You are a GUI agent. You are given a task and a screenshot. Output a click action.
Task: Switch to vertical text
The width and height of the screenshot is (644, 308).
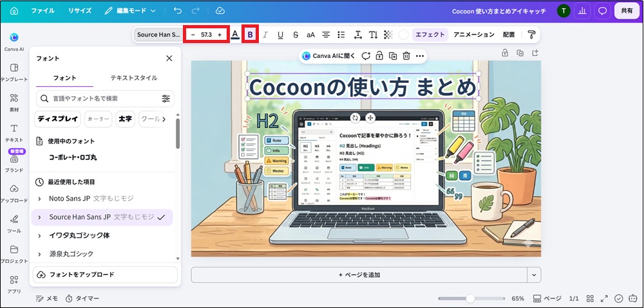[373, 35]
